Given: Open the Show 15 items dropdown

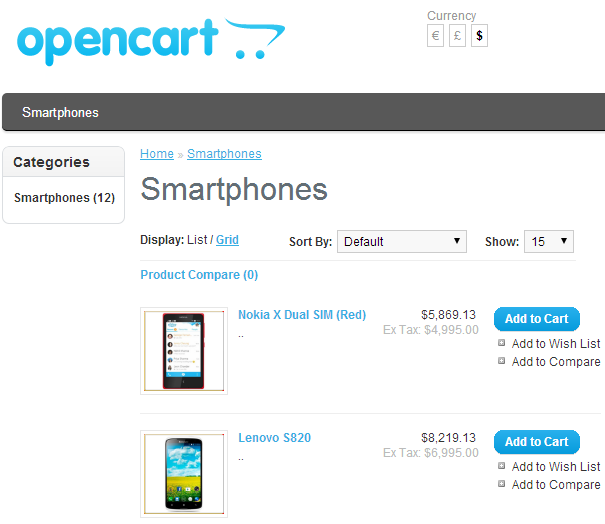Looking at the screenshot, I should (549, 242).
